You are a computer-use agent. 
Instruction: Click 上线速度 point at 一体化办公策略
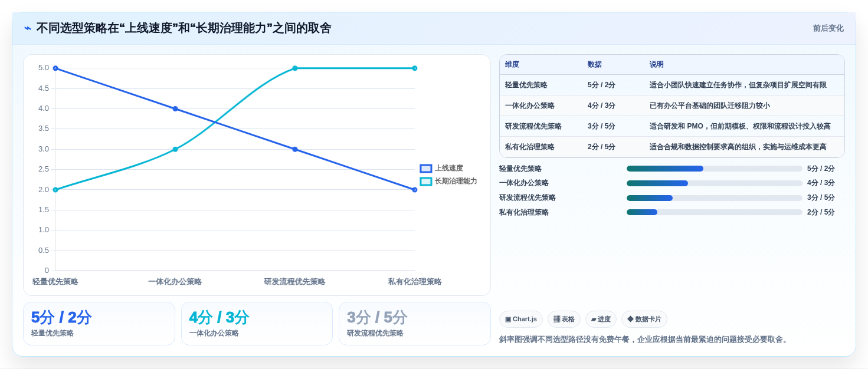(175, 108)
